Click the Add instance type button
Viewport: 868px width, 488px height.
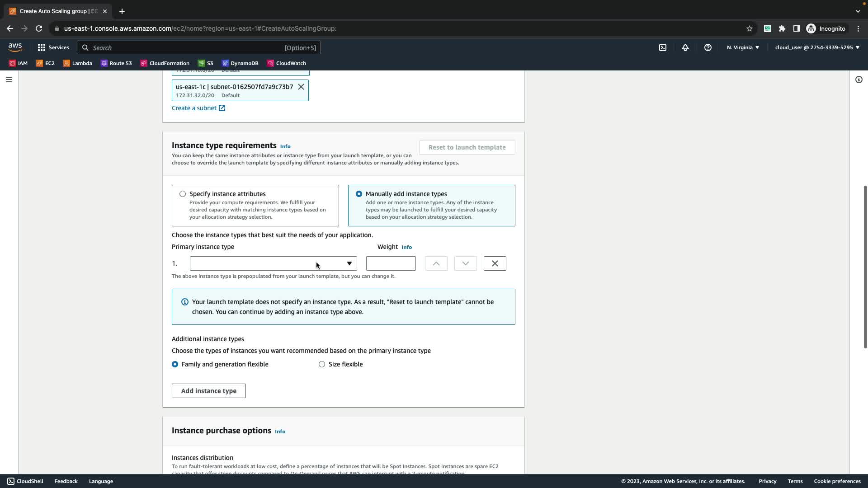pyautogui.click(x=208, y=391)
